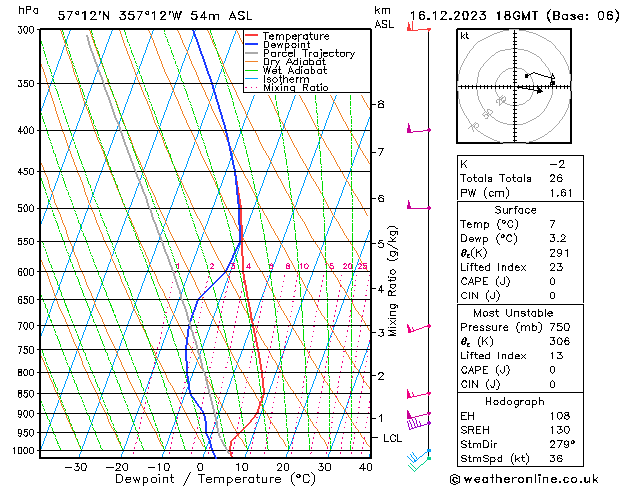The width and height of the screenshot is (629, 486).
Task: Click the 8 km altitude label
Action: point(381,104)
